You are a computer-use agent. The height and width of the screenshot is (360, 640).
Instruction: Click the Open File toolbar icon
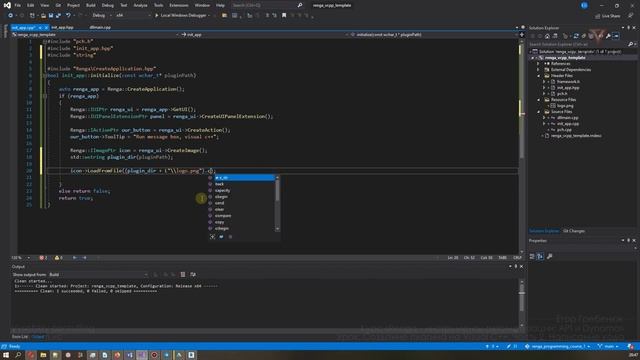[x=43, y=16]
